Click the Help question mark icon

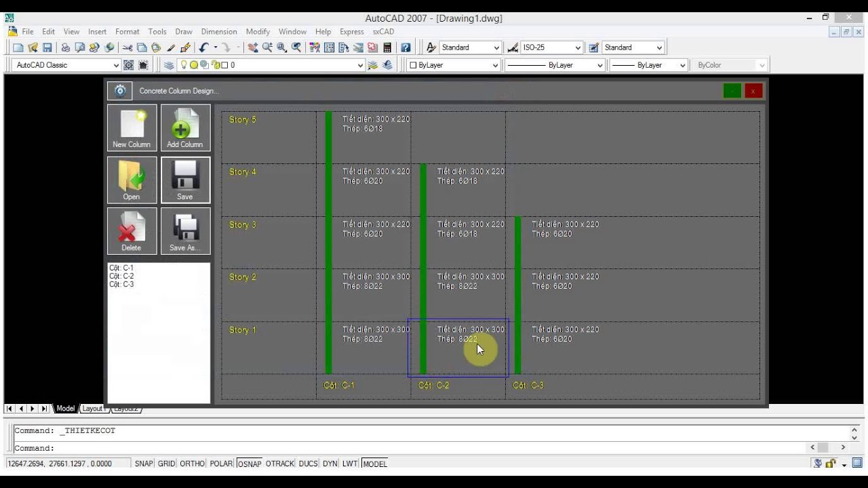click(406, 47)
